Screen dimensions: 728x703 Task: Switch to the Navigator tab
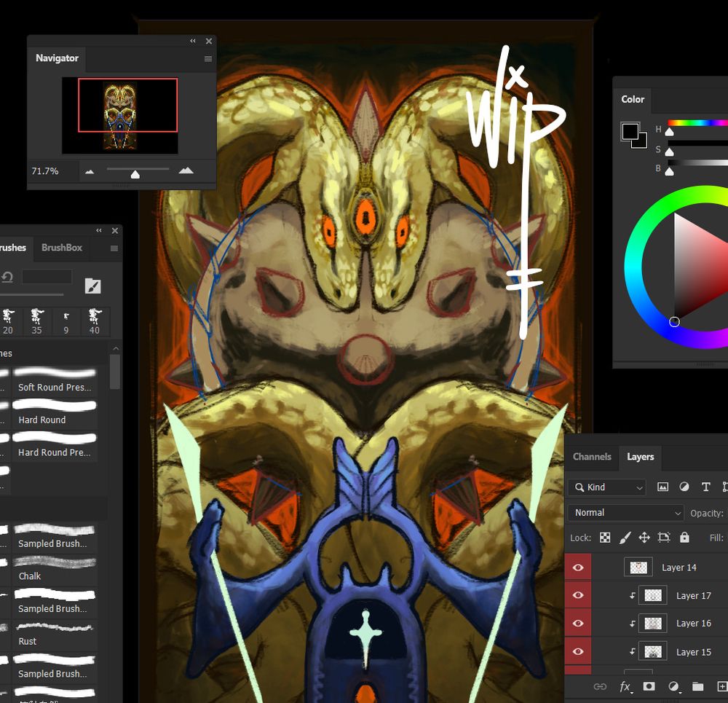pyautogui.click(x=57, y=58)
